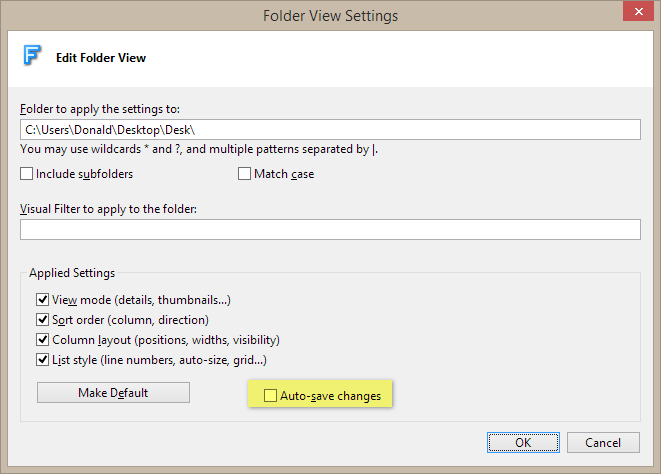The width and height of the screenshot is (661, 474).
Task: Toggle the Sort order setting checkbox
Action: 43,320
